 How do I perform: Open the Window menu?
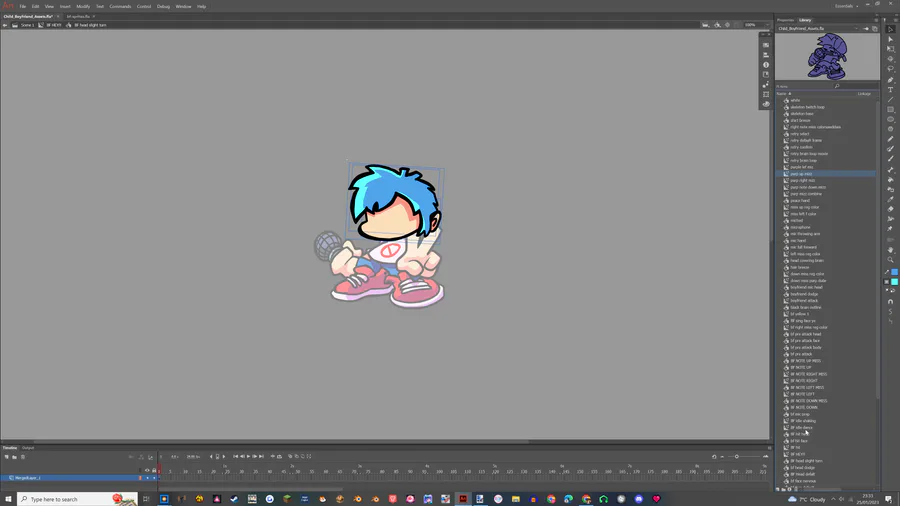(183, 6)
